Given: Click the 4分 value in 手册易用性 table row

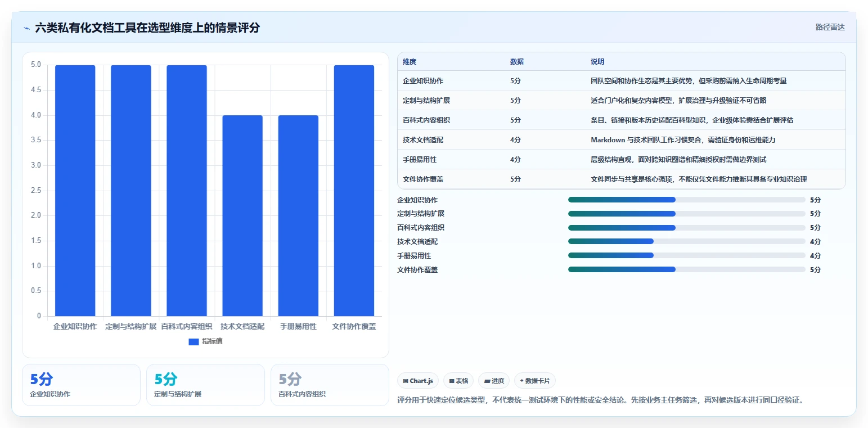Looking at the screenshot, I should pos(515,160).
